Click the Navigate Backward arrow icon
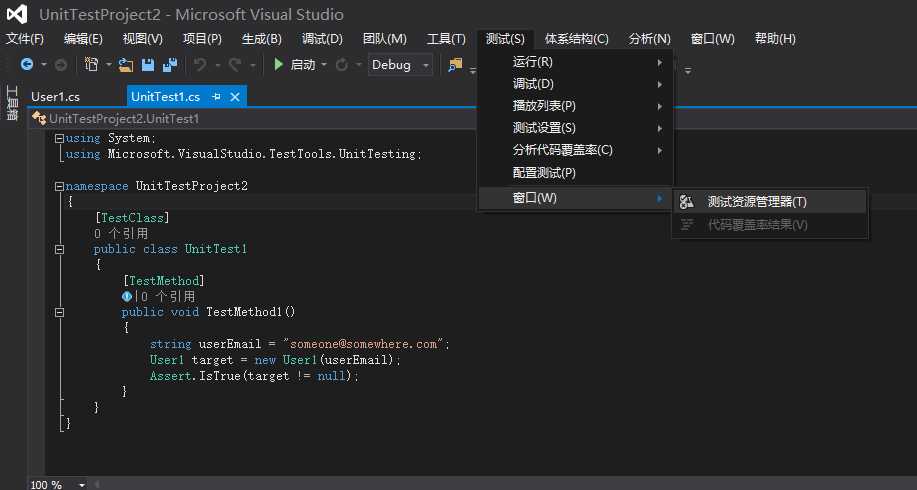Screen dimensions: 917x490 (x=27, y=64)
